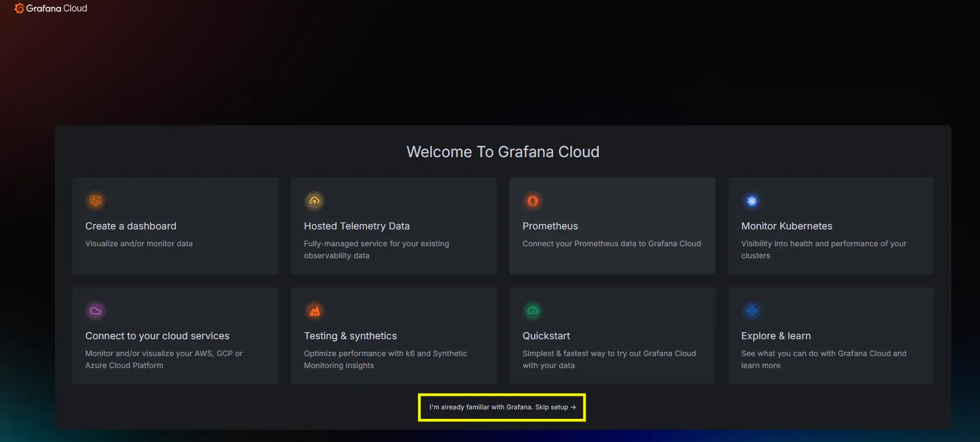Click the green Quickstart gauge icon

(x=533, y=311)
